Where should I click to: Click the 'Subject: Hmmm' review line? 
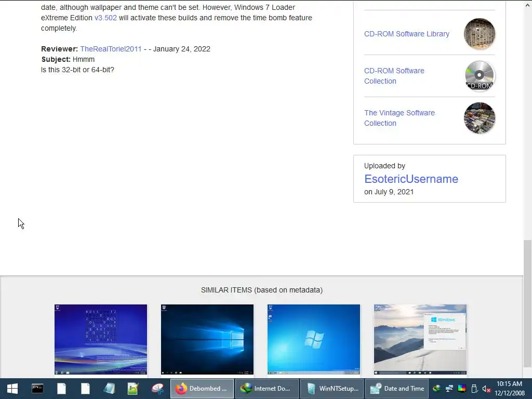(68, 59)
